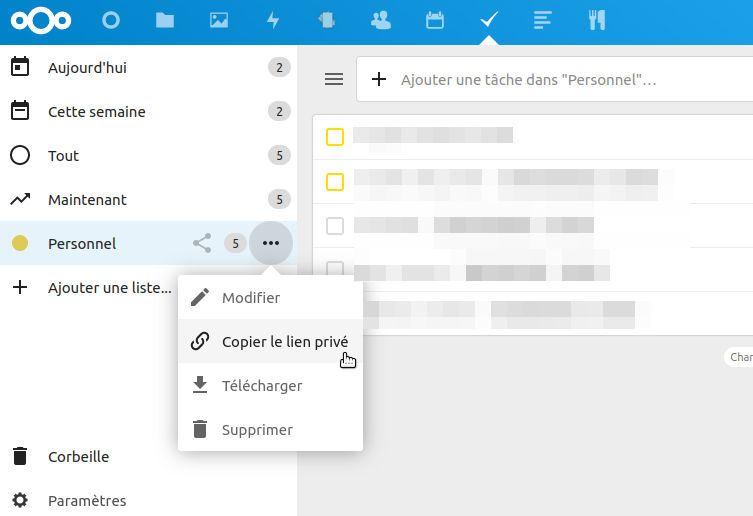Open the Corbeille trash

78,457
